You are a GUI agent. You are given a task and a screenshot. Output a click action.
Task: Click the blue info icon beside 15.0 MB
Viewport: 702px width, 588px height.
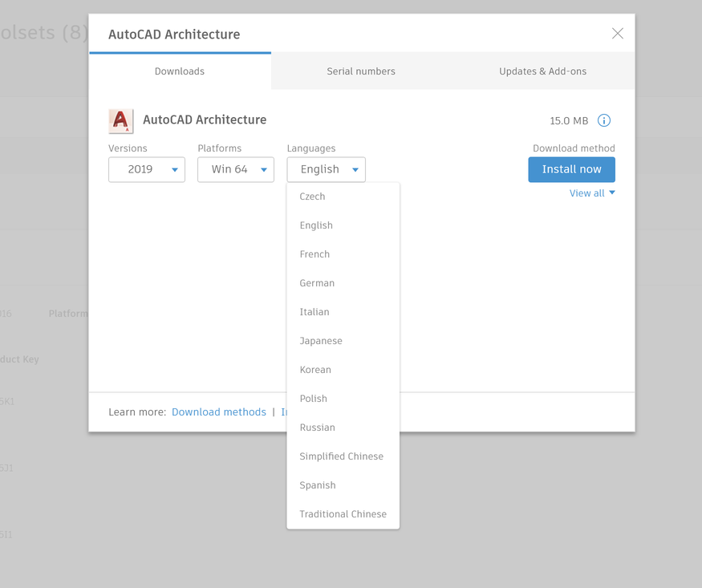pos(604,121)
